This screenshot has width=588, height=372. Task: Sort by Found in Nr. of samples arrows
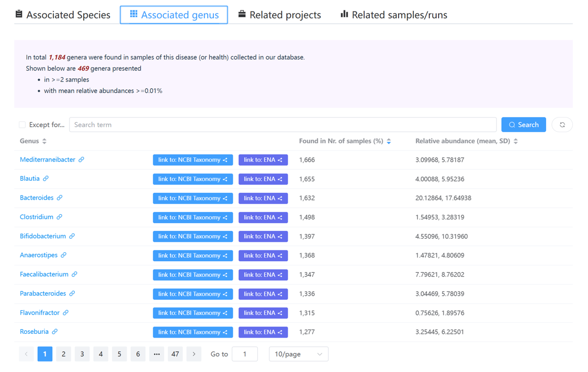click(x=389, y=141)
